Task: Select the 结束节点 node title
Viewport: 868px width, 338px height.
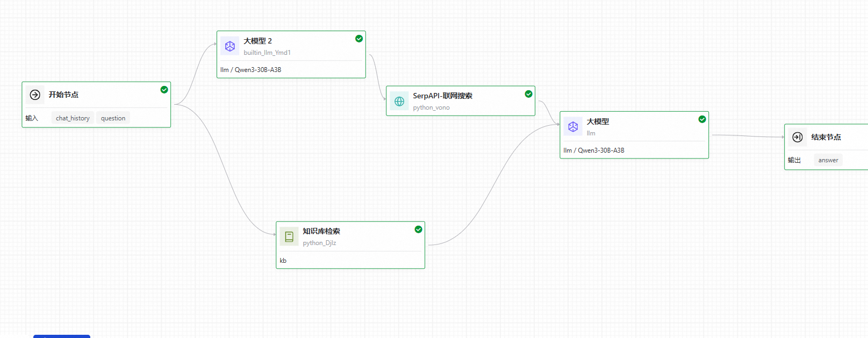Action: pos(826,137)
